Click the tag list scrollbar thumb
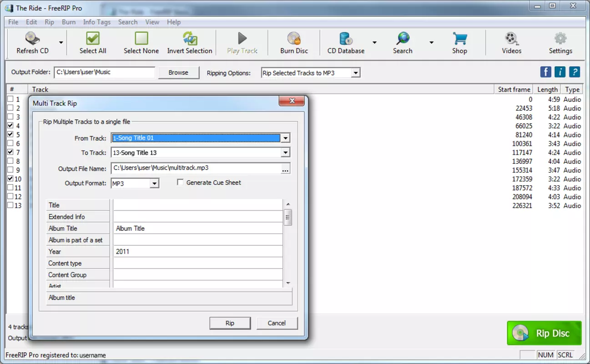Viewport: 590px width, 364px height. [x=288, y=217]
